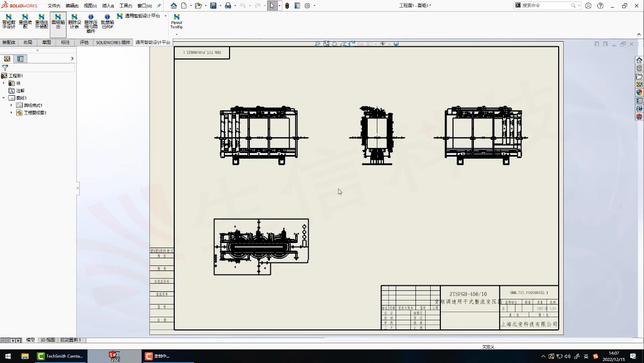Viewport: 644px width, 363px height.
Task: Print the drawing sheet
Action: pos(228,6)
